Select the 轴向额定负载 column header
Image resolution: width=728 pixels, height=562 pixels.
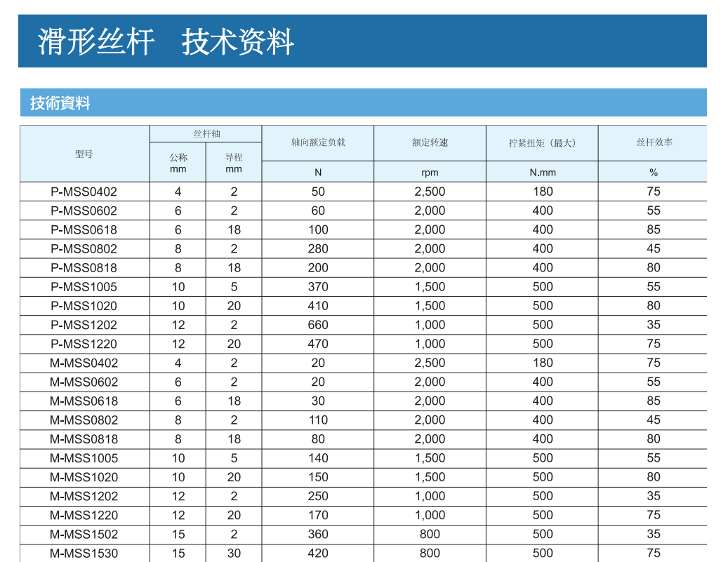(x=318, y=142)
